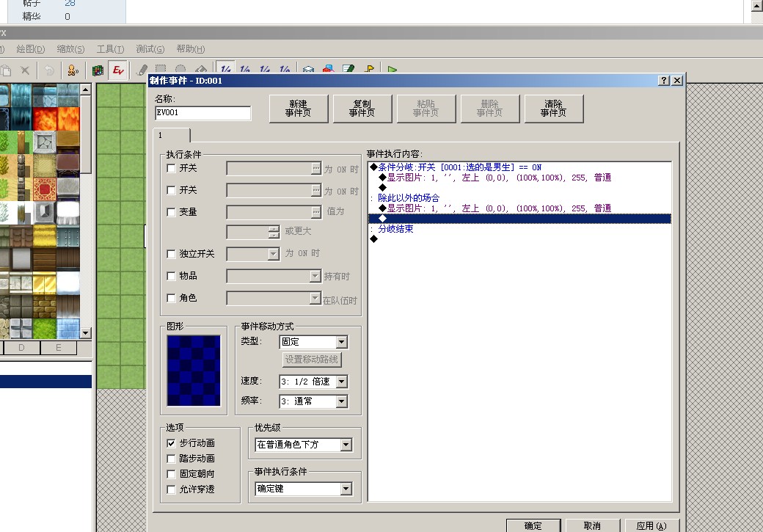Expand the 事件执行条件 trigger dropdown

[346, 489]
